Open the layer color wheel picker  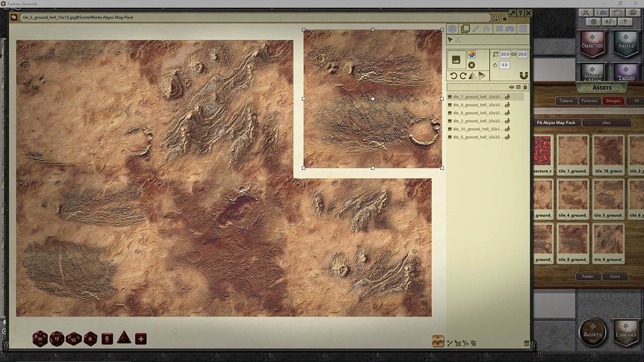coord(471,54)
